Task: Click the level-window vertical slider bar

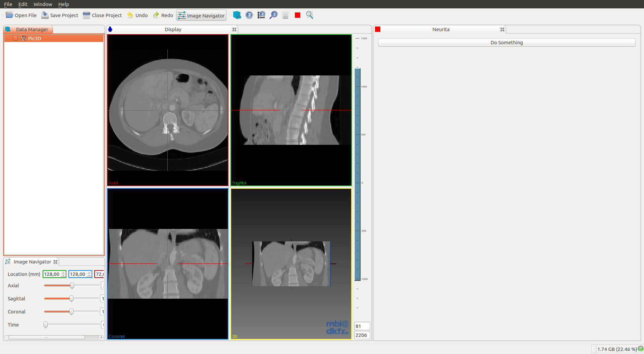Action: [358, 174]
